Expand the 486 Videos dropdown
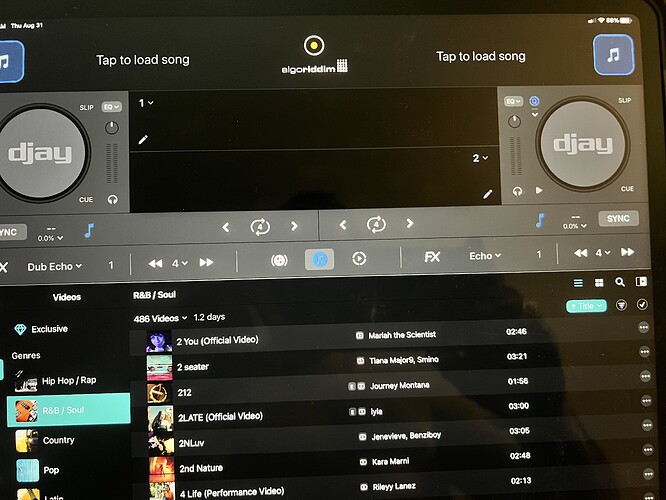 tap(160, 319)
